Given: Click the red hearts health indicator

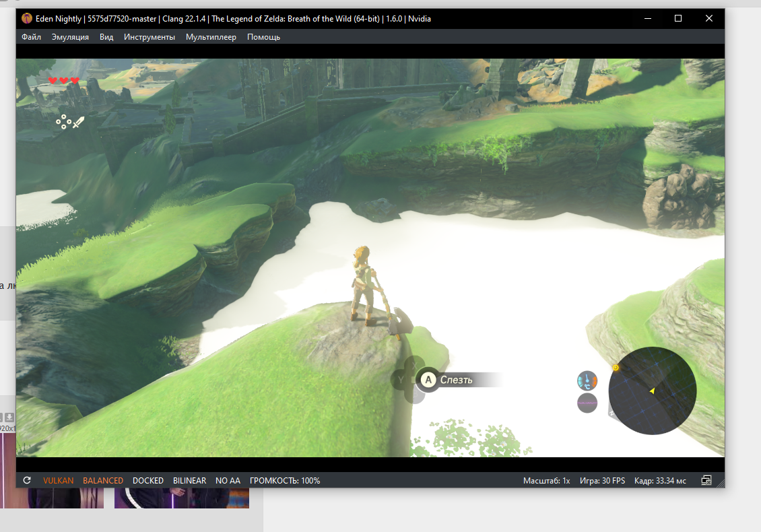Looking at the screenshot, I should [x=63, y=81].
